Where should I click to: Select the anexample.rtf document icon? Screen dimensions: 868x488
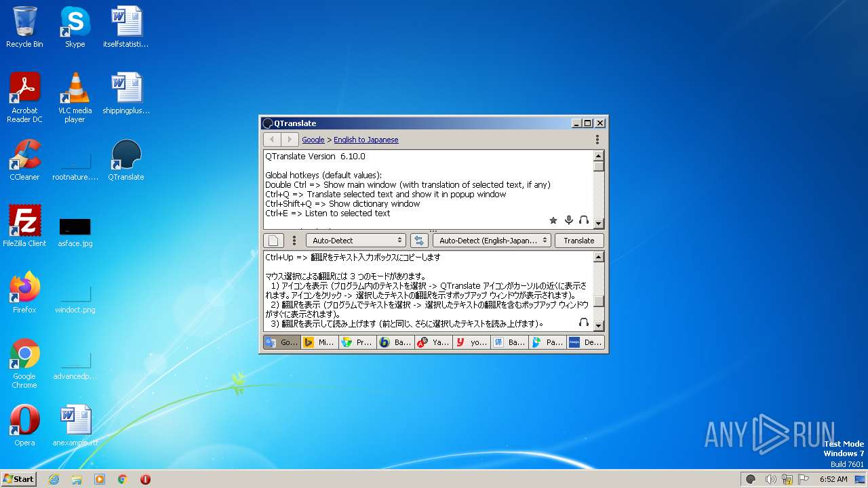pos(75,425)
